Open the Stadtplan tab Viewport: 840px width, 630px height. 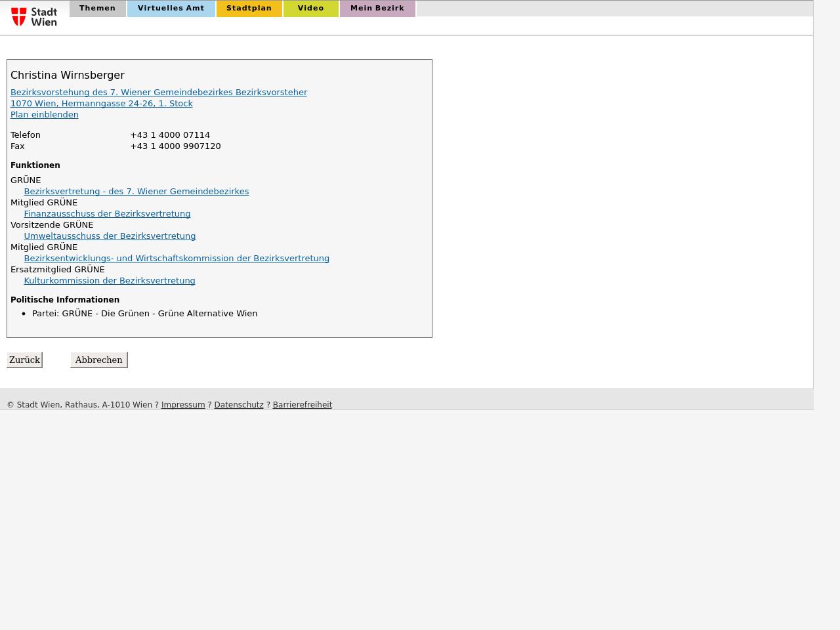(x=249, y=9)
